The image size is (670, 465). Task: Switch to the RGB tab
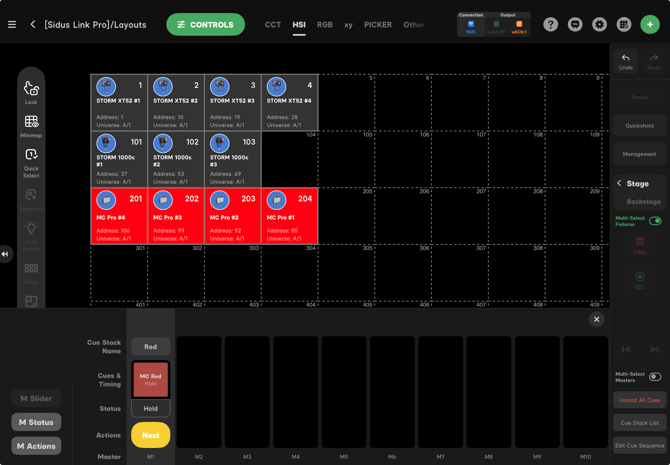325,24
